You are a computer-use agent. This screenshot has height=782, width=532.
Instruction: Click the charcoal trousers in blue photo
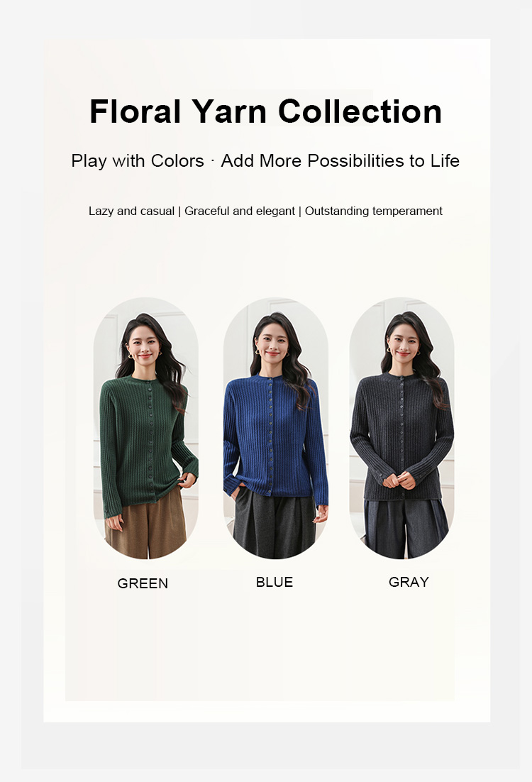click(x=276, y=524)
